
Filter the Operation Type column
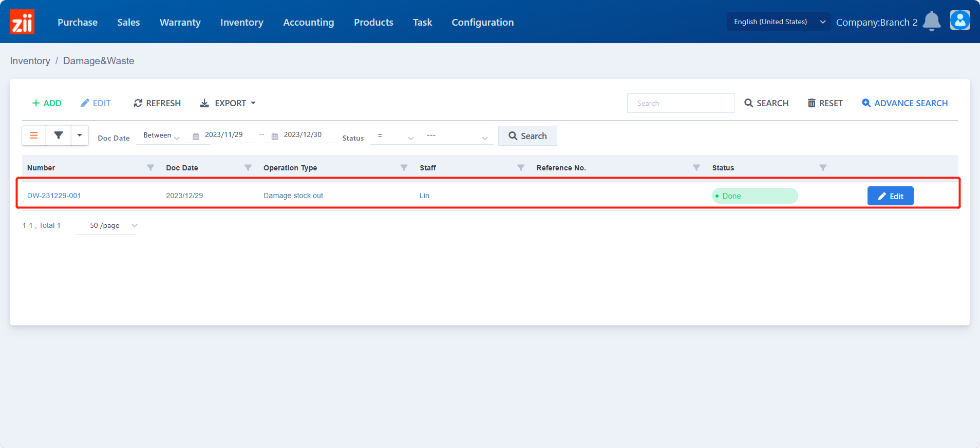point(404,168)
